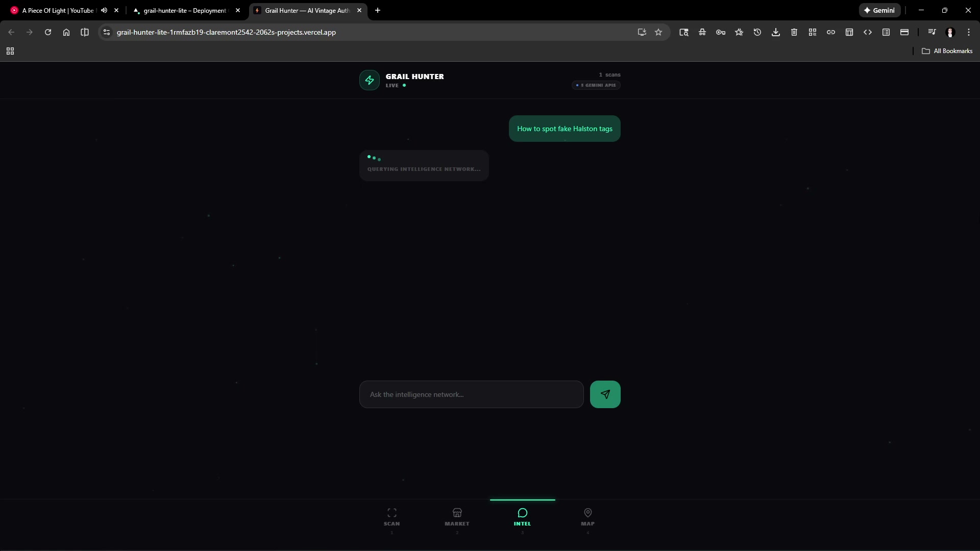
Task: Click the browser home icon
Action: pos(66,32)
